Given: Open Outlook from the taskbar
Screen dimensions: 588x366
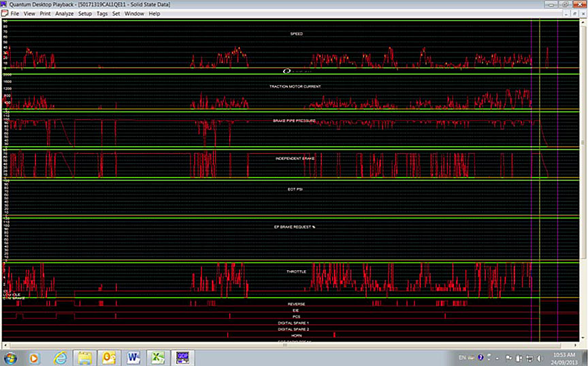Looking at the screenshot, I should (109, 357).
